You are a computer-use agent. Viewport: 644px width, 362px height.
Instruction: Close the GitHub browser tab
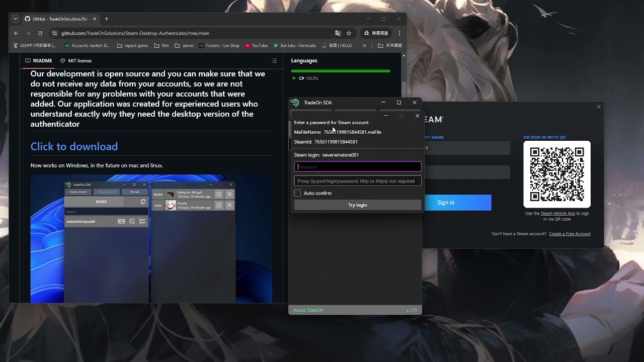[94, 19]
